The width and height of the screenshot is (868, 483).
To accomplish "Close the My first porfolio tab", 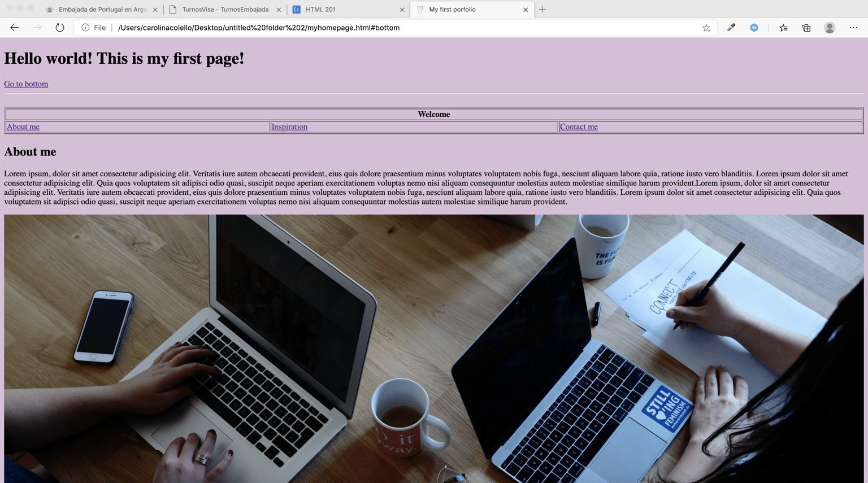I will [x=526, y=10].
